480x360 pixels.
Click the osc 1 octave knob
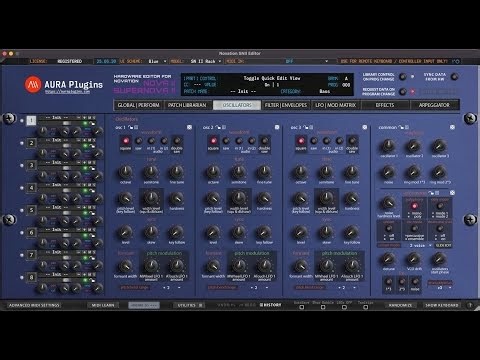(126, 172)
